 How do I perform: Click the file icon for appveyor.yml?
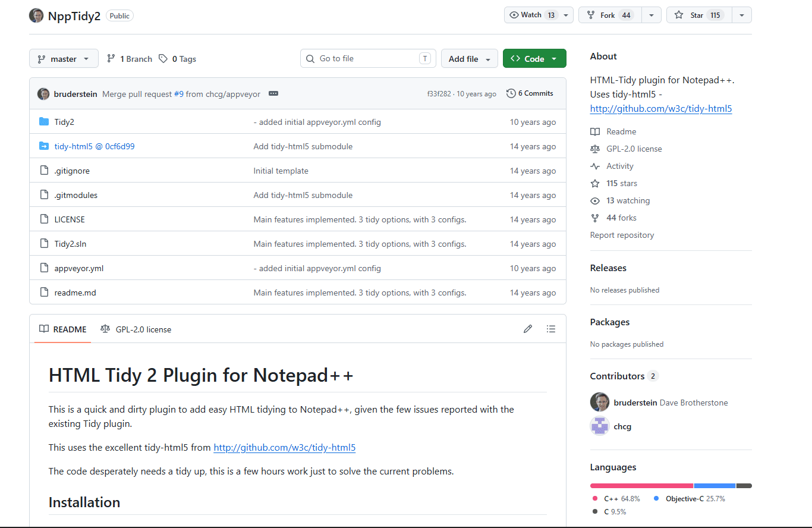[x=44, y=268]
